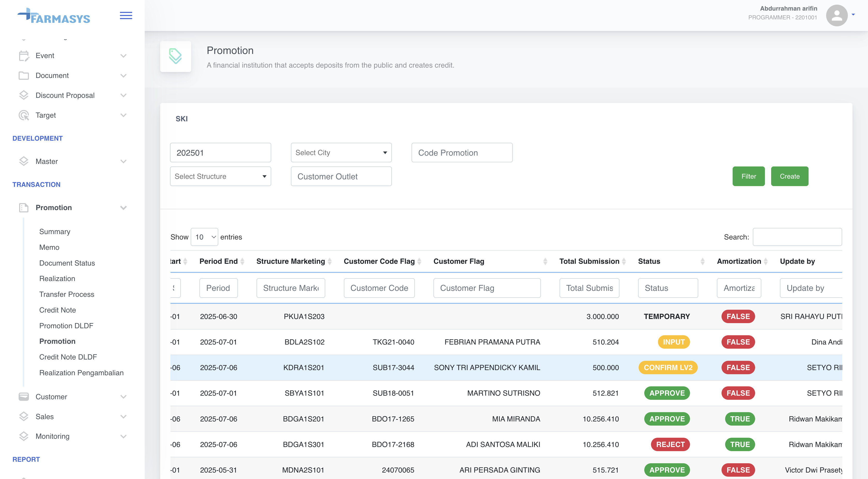Click the Master layers icon

click(x=24, y=161)
